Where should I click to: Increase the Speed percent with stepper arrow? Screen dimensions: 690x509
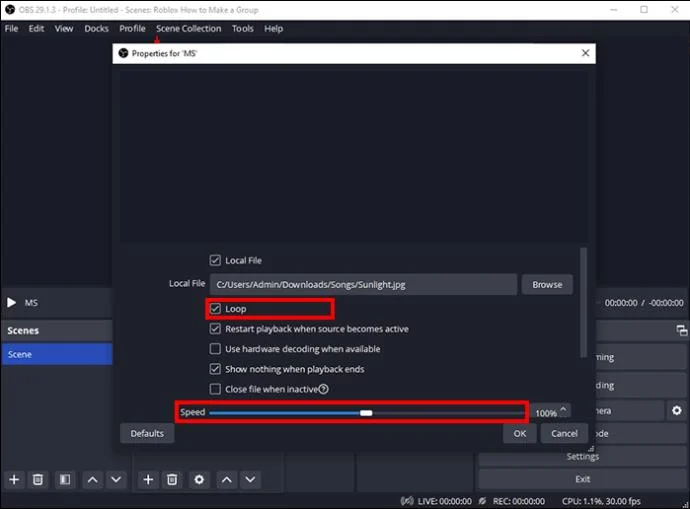point(563,409)
